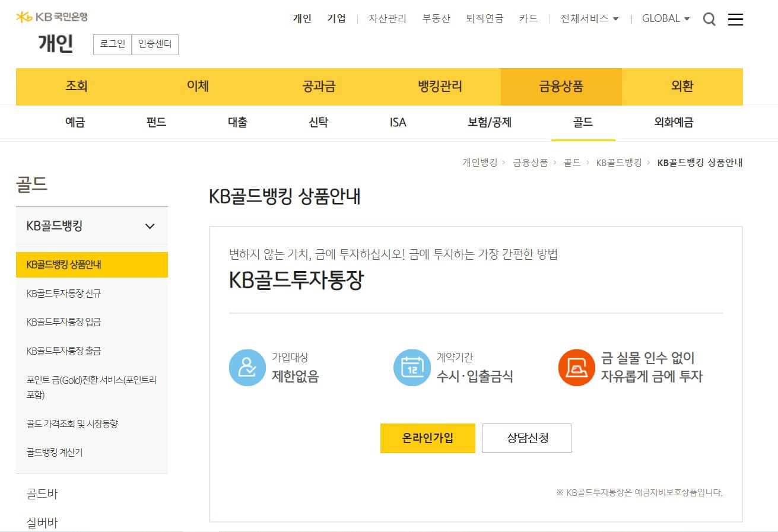Click the 제한없음 text
This screenshot has height=532, width=778.
pyautogui.click(x=295, y=376)
